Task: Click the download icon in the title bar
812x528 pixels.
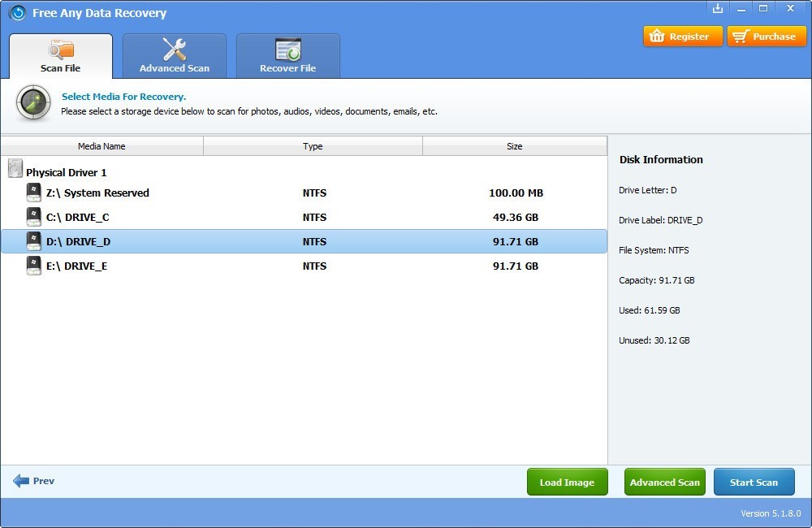Action: pos(717,8)
